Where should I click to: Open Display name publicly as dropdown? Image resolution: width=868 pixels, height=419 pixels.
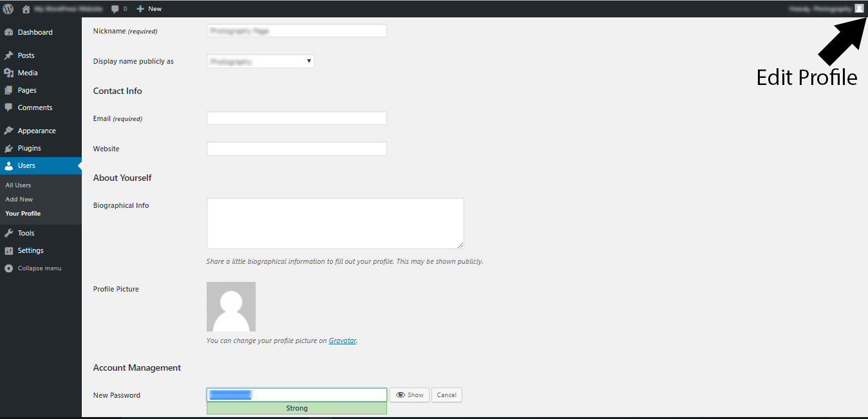click(x=261, y=62)
